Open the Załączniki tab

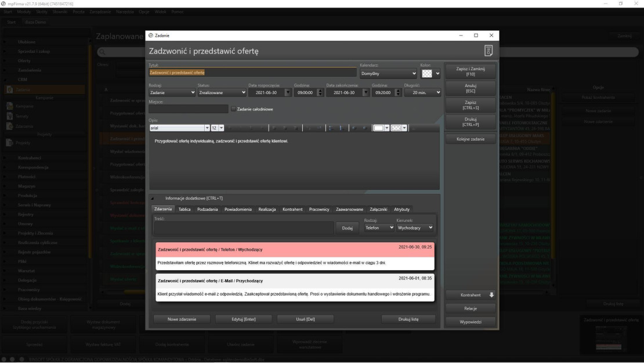pyautogui.click(x=378, y=209)
